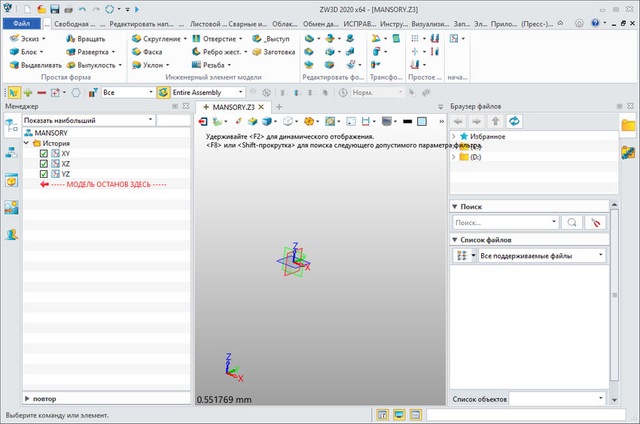Click the Вращать (Revolve) tool
This screenshot has width=640, height=424.
click(84, 38)
